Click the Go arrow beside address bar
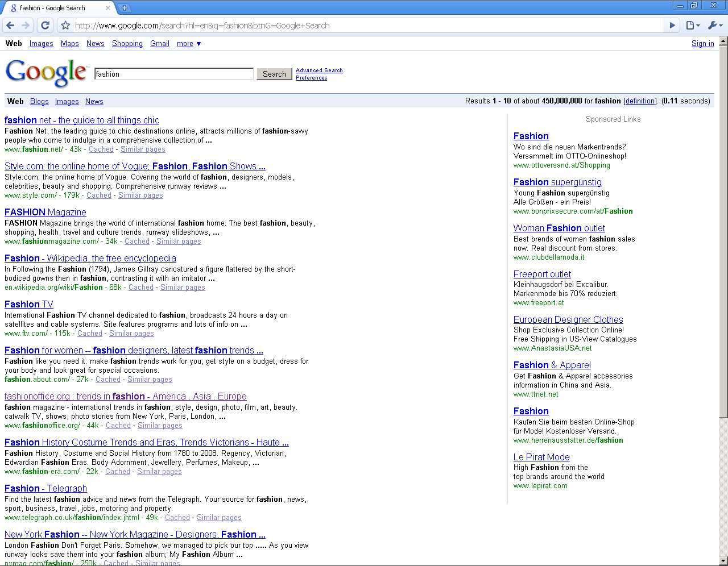728x566 pixels. (x=672, y=25)
